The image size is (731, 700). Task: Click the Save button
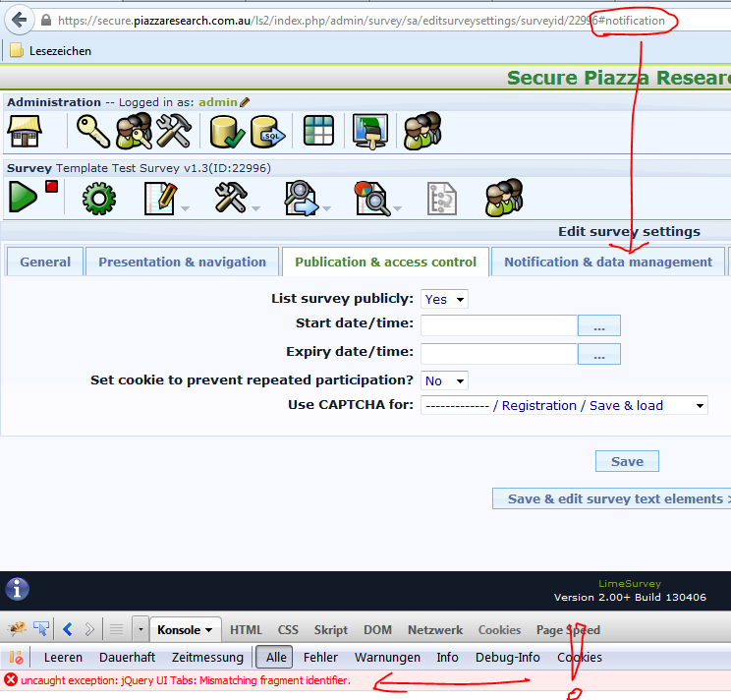tap(627, 461)
